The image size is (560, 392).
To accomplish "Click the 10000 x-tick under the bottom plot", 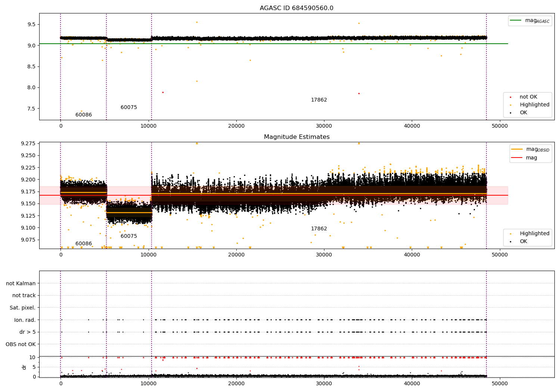I will click(149, 383).
